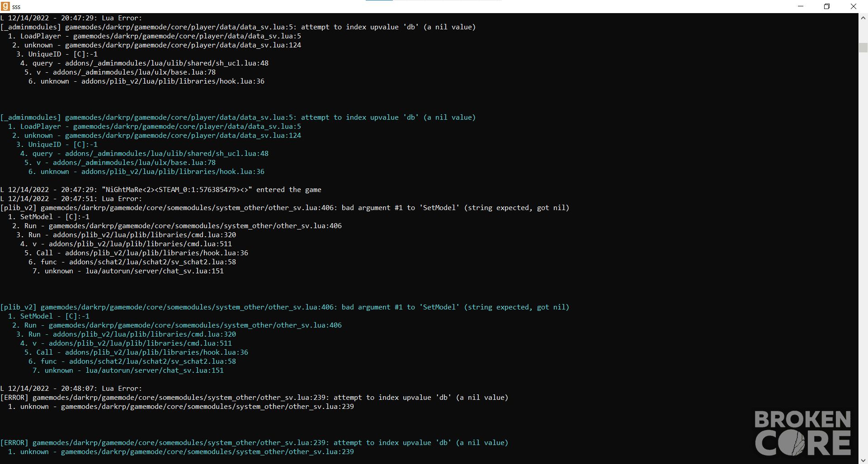This screenshot has height=464, width=868.
Task: Click cyan '6. func' sv_schat2.lua:58 line
Action: pos(132,361)
